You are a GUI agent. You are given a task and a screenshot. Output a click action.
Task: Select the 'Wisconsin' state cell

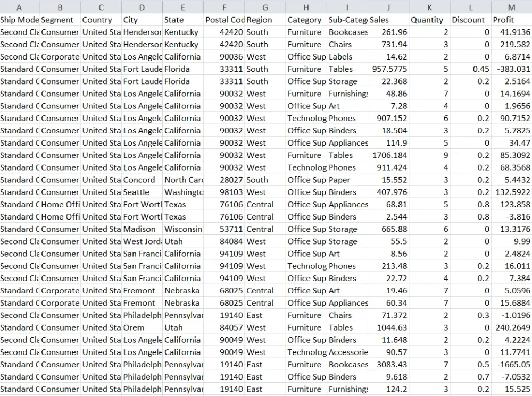(x=183, y=229)
